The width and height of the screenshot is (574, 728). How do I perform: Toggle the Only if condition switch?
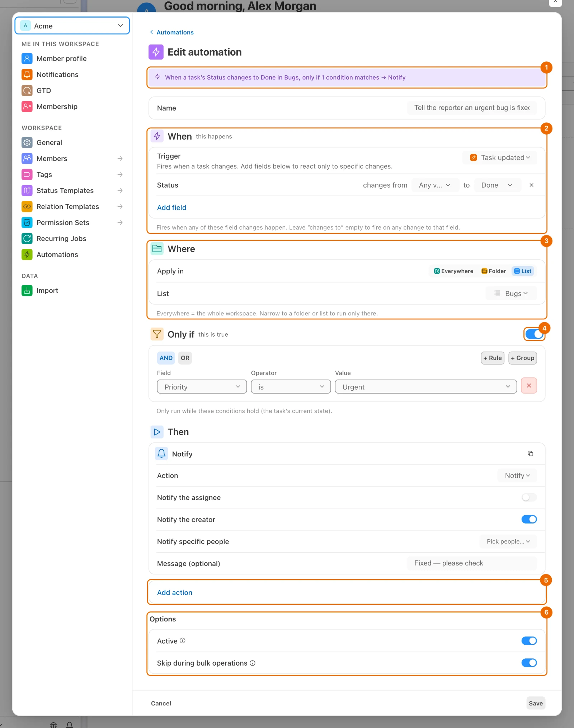pyautogui.click(x=534, y=334)
